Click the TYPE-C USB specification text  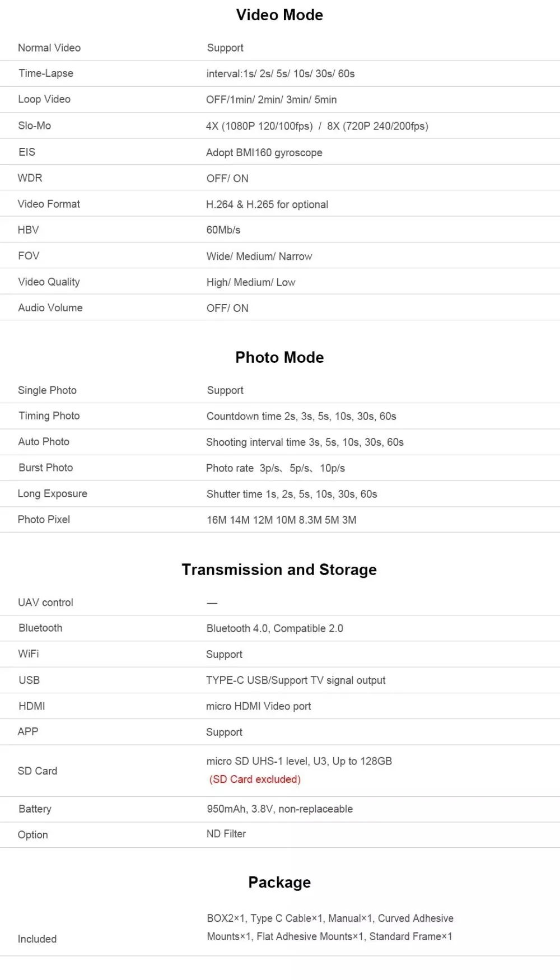[x=296, y=680]
